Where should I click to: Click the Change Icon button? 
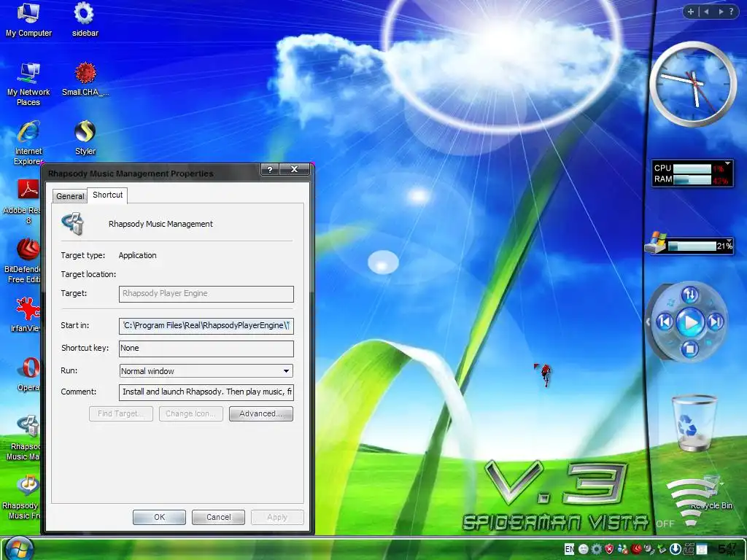pyautogui.click(x=190, y=414)
